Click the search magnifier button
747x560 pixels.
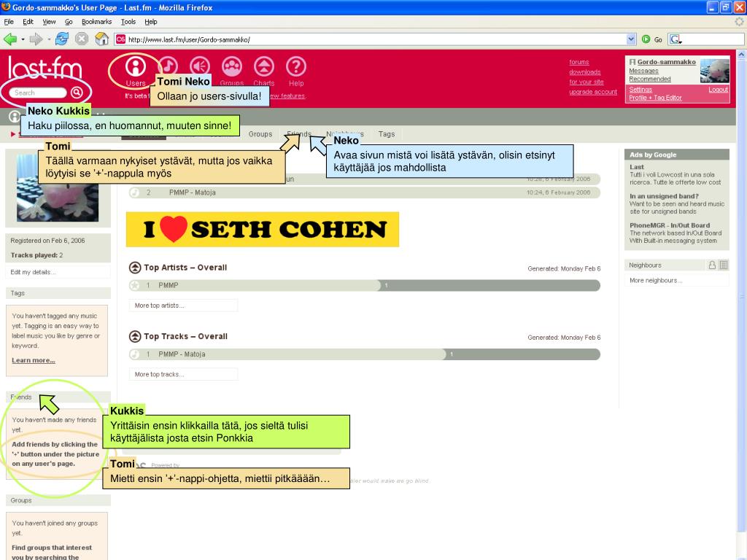(77, 93)
